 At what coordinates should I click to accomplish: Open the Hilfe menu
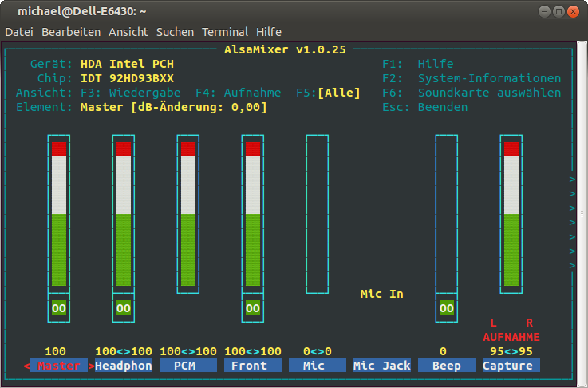pyautogui.click(x=269, y=32)
